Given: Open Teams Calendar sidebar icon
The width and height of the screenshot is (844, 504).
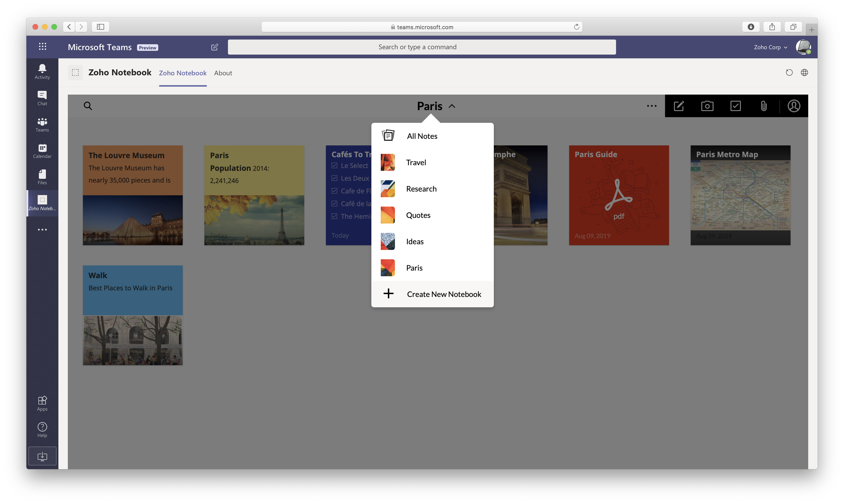Looking at the screenshot, I should pos(42,150).
